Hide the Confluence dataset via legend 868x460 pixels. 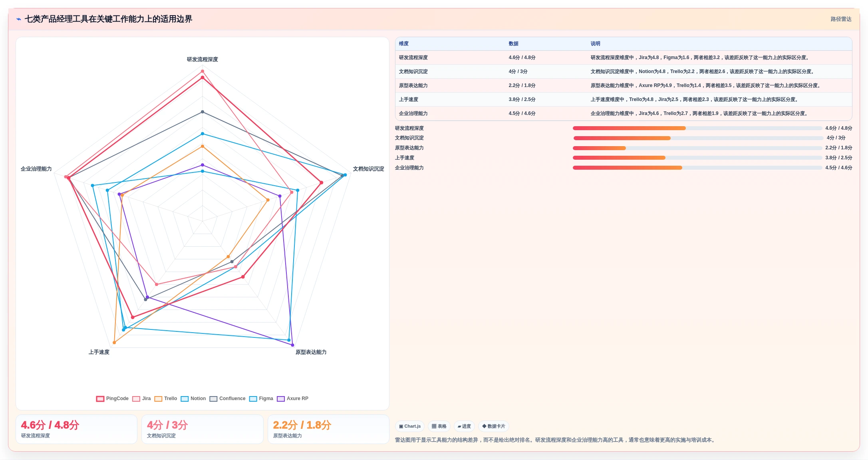coord(213,399)
